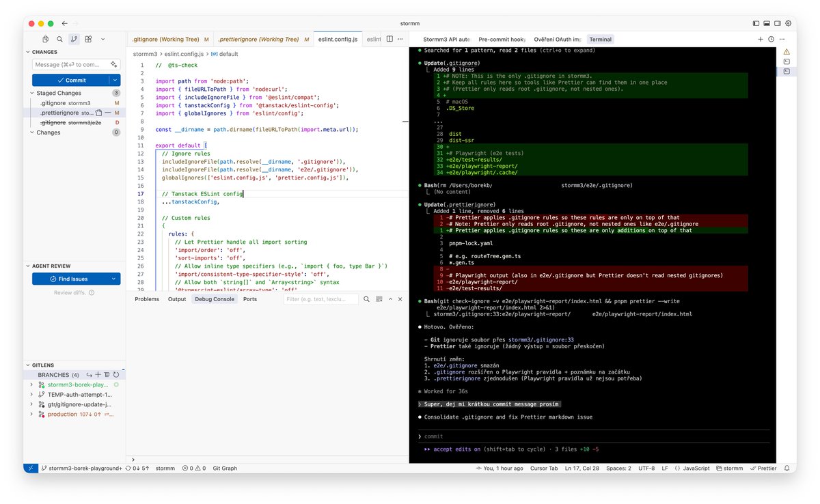Image resolution: width=820 pixels, height=504 pixels.
Task: Expand the stormm3-borek-play branch
Action: coord(31,384)
